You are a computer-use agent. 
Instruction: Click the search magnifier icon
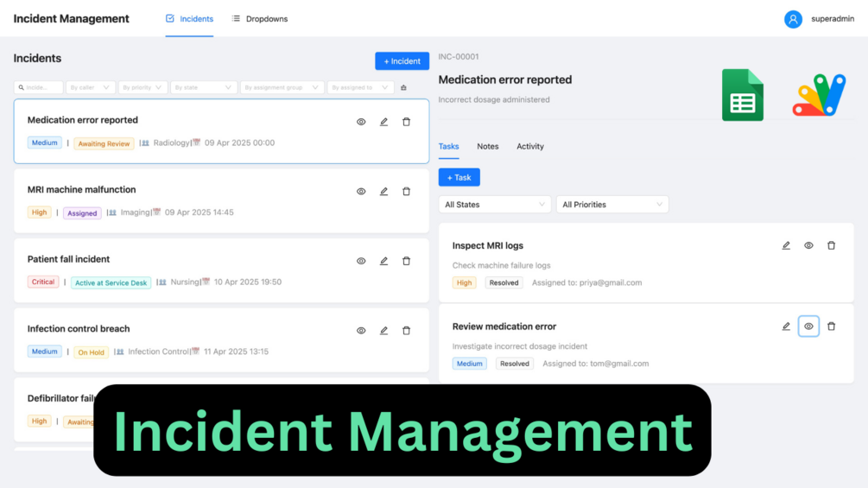point(21,87)
